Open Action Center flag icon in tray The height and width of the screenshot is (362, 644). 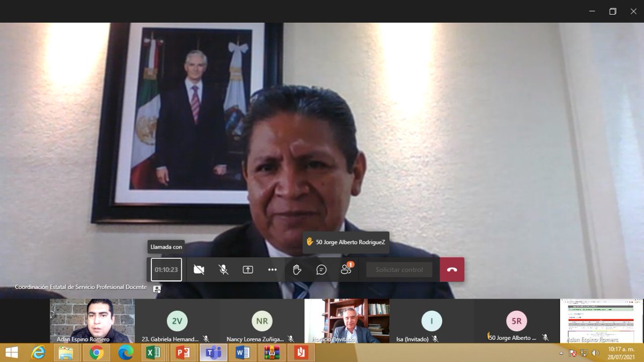click(573, 353)
